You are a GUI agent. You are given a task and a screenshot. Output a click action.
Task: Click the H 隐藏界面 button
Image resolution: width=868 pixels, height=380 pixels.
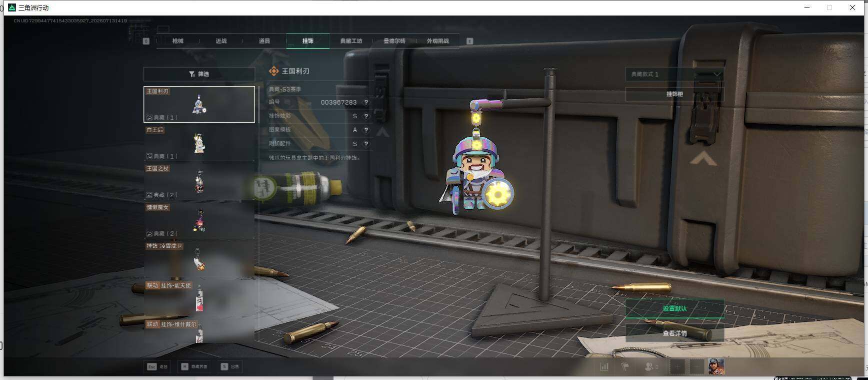coord(194,366)
